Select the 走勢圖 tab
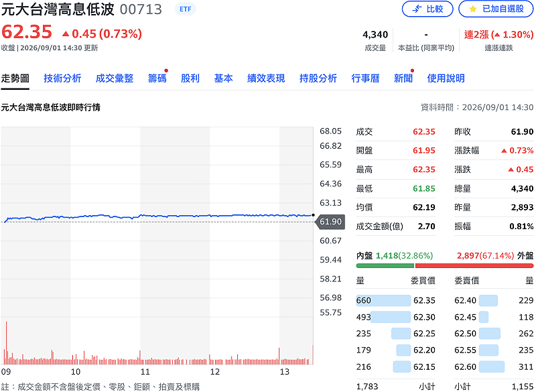The width and height of the screenshot is (536, 392). pos(15,78)
